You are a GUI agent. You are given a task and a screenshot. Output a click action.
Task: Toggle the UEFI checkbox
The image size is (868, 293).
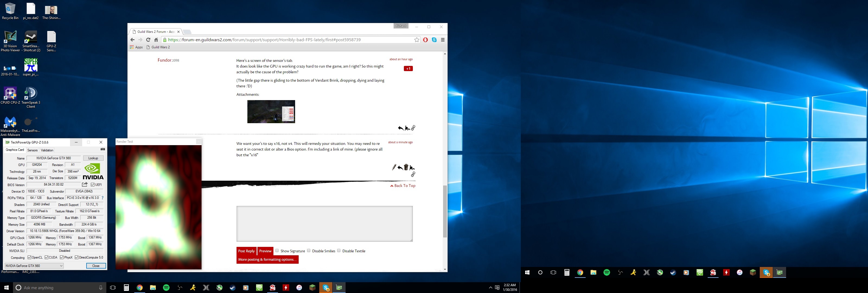coord(93,185)
